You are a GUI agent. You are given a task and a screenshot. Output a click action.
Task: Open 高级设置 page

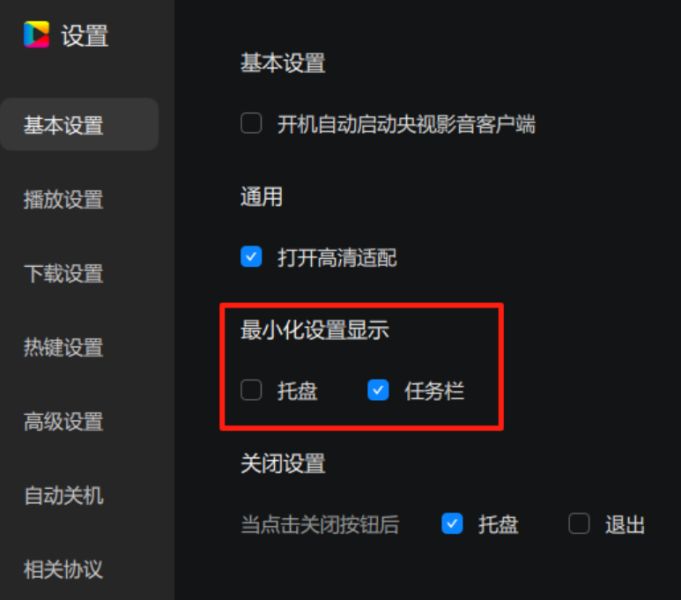pos(63,421)
